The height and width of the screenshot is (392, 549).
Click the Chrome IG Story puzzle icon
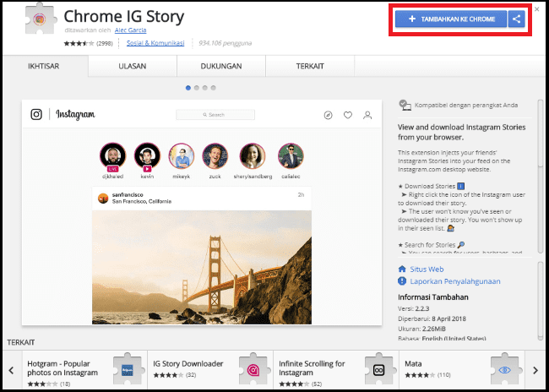pos(40,19)
